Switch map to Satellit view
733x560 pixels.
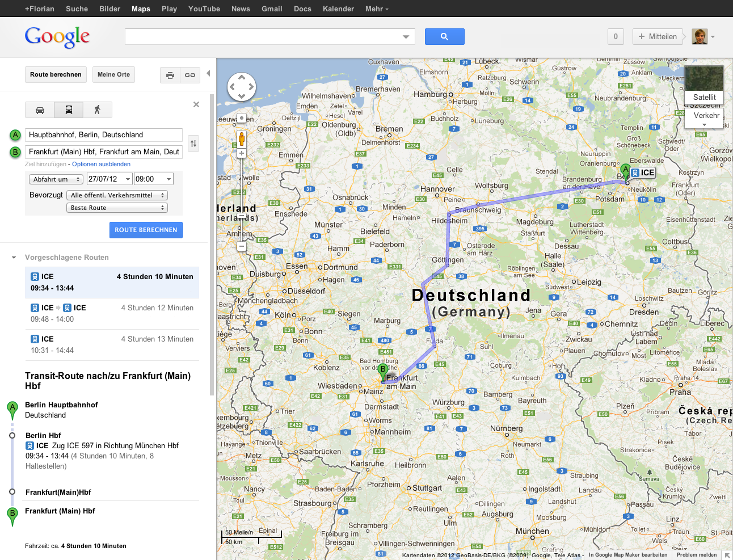click(703, 97)
